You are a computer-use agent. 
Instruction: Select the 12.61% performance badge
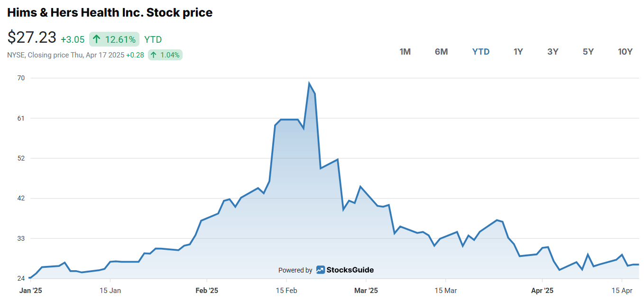pos(114,39)
